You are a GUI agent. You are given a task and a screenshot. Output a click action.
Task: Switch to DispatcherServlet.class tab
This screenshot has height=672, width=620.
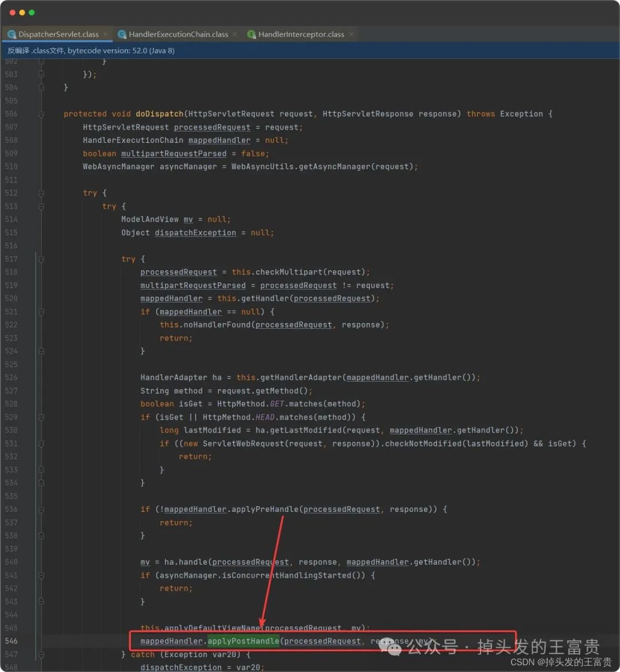pos(59,34)
